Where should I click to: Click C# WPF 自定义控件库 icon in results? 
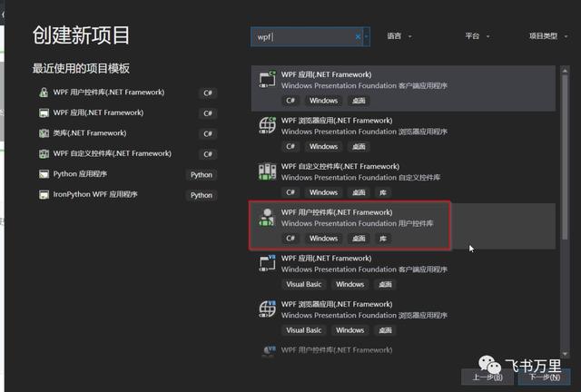(268, 171)
